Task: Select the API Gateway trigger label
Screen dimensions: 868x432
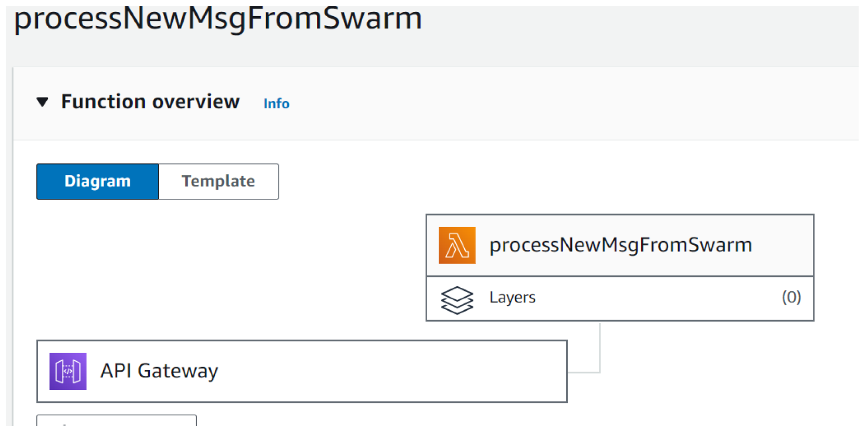Action: coord(159,371)
